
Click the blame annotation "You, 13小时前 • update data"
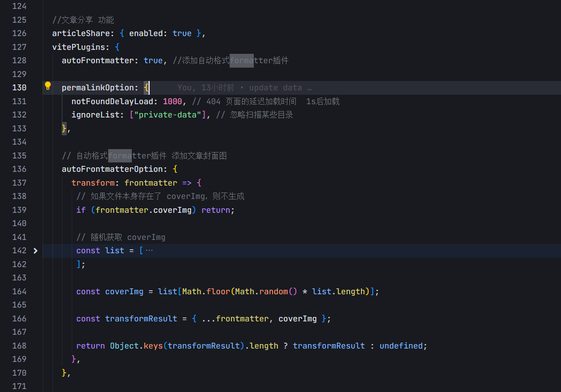coord(244,87)
